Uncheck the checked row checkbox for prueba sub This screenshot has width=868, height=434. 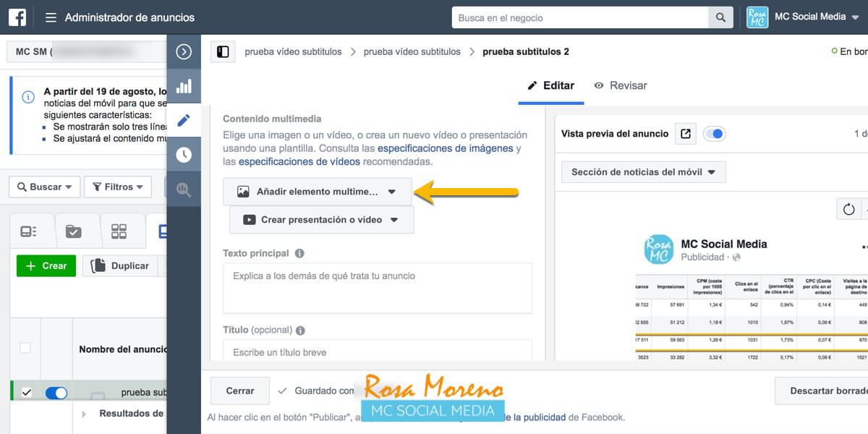pos(27,393)
